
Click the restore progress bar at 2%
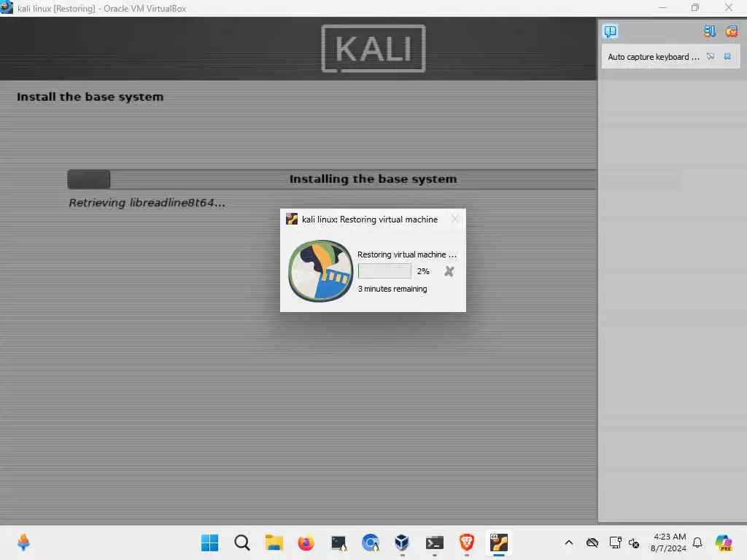(384, 271)
